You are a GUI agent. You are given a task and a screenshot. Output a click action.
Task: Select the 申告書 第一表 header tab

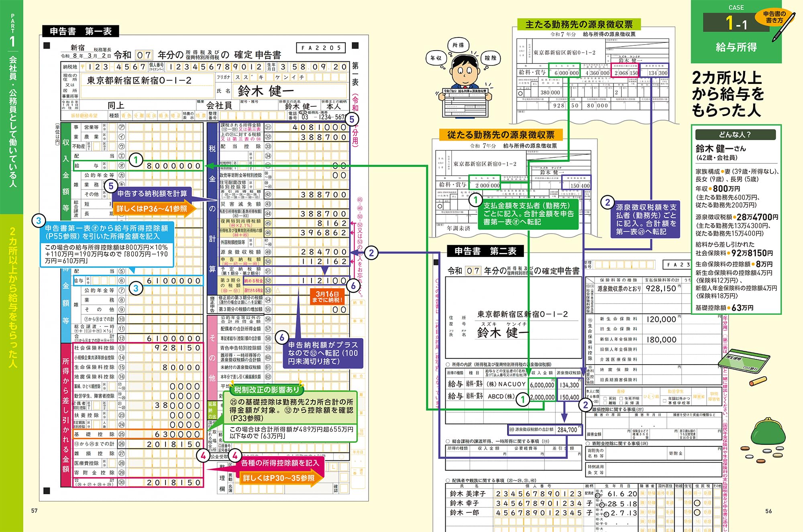pos(80,31)
